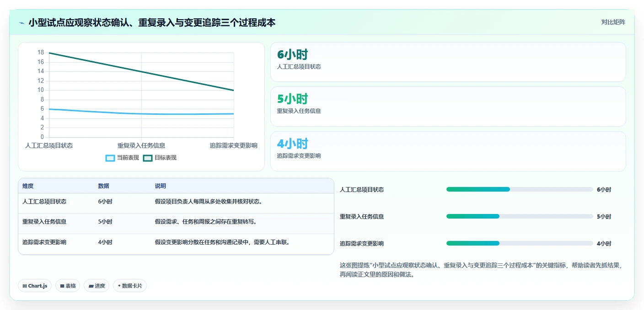Click the description starting 假设变更影响分散
This screenshot has width=644, height=310.
pyautogui.click(x=223, y=242)
